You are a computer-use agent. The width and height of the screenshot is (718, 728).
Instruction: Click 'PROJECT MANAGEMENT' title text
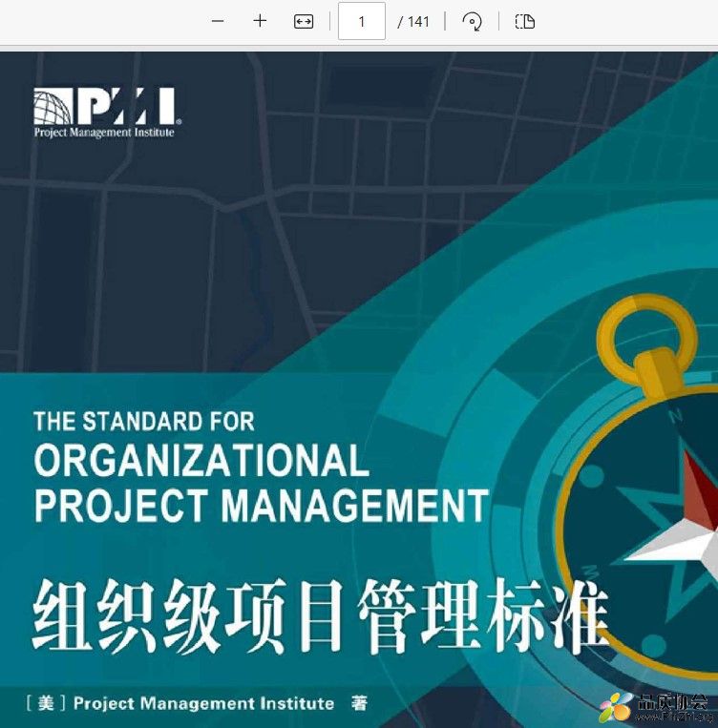(x=262, y=505)
